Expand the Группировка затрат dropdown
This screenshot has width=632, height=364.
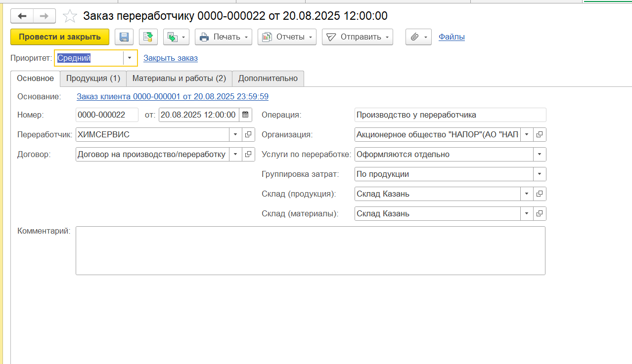tap(539, 174)
